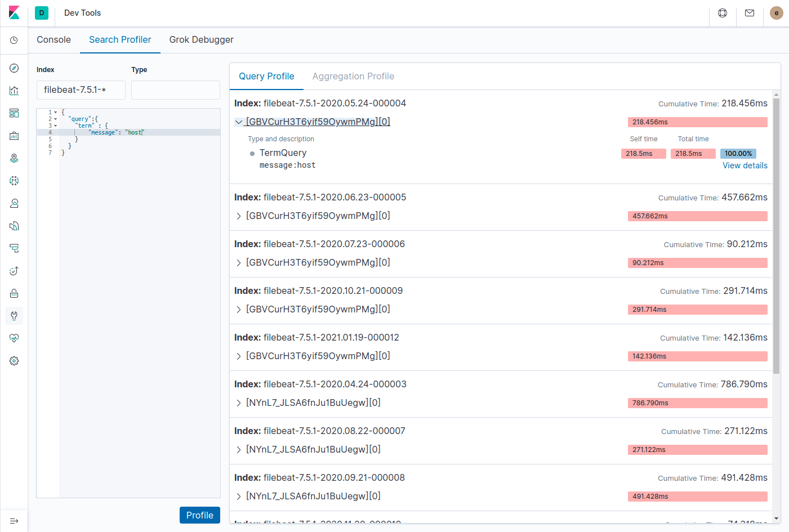The image size is (789, 532).
Task: Switch to the Grok Debugger tab
Action: tap(202, 39)
